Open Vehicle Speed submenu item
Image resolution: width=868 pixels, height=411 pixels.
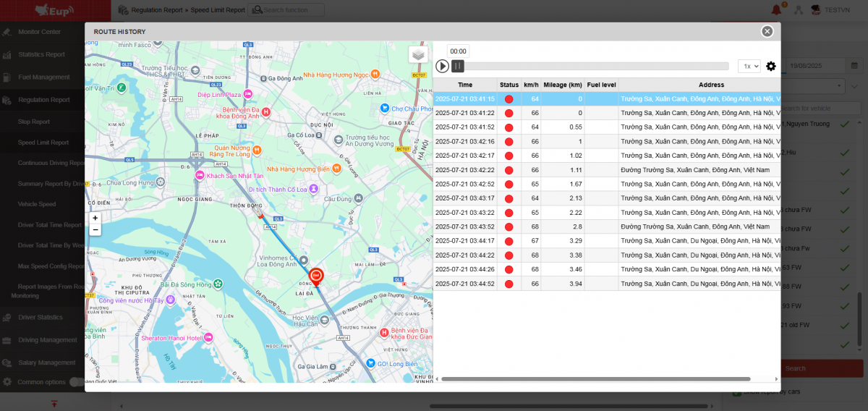(x=37, y=204)
